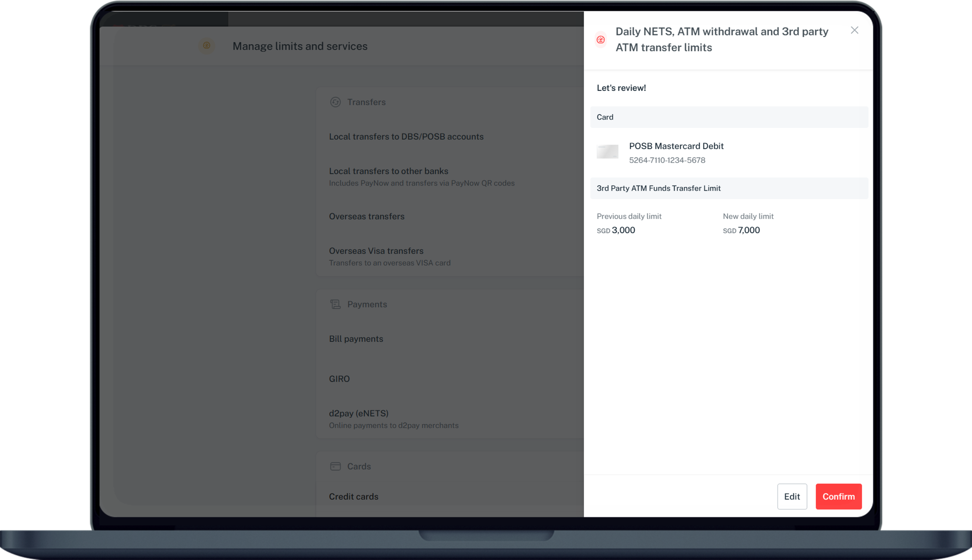Click the red limits icon in panel header
Screen dimensions: 972x560
click(600, 39)
